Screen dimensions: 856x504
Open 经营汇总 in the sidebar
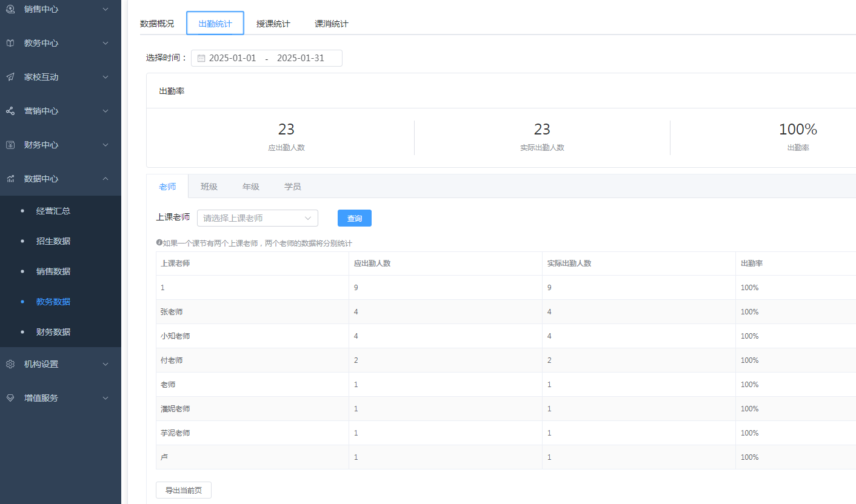[x=53, y=211]
